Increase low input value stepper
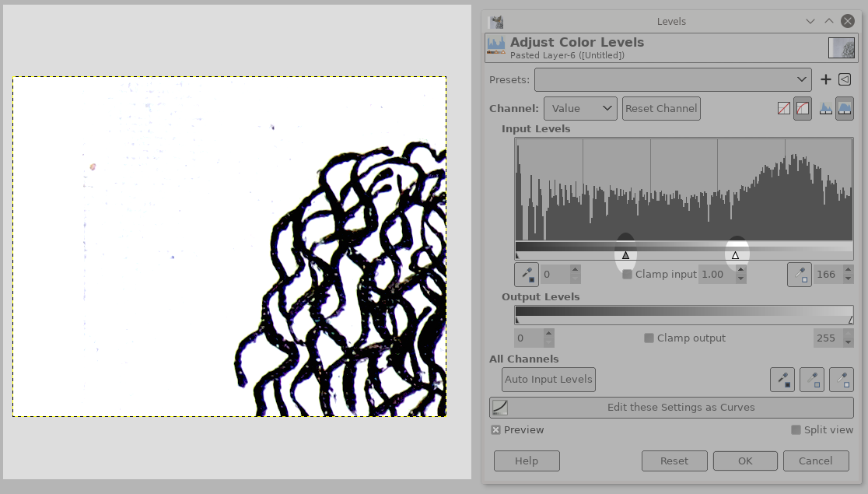This screenshot has height=494, width=868. (575, 269)
